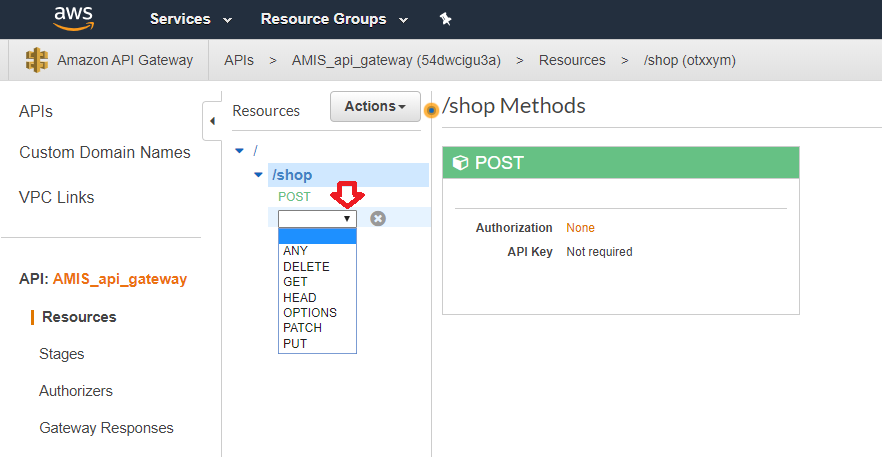Open the Resource Groups menu
The image size is (882, 457).
[334, 19]
